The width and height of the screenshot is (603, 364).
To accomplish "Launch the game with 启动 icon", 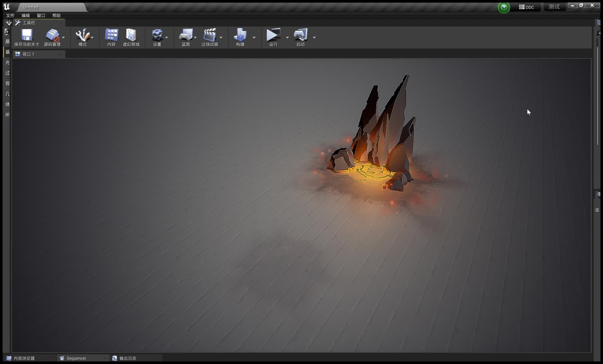I will 301,35.
